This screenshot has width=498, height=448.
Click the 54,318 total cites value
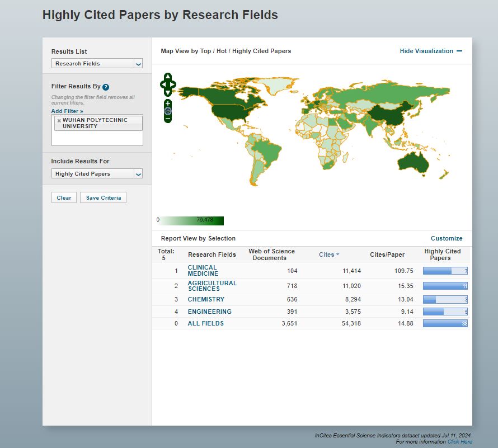[x=351, y=323]
